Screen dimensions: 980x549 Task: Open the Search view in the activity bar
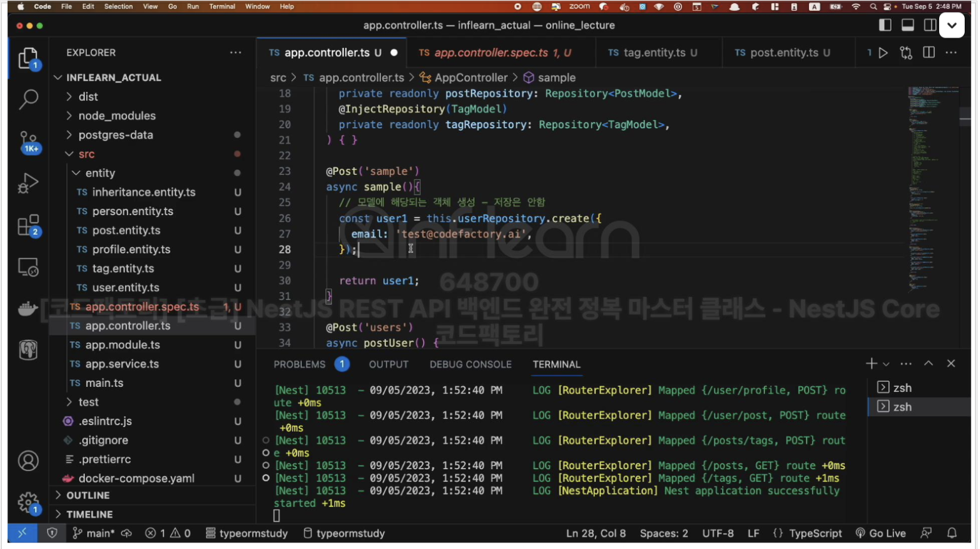[28, 100]
